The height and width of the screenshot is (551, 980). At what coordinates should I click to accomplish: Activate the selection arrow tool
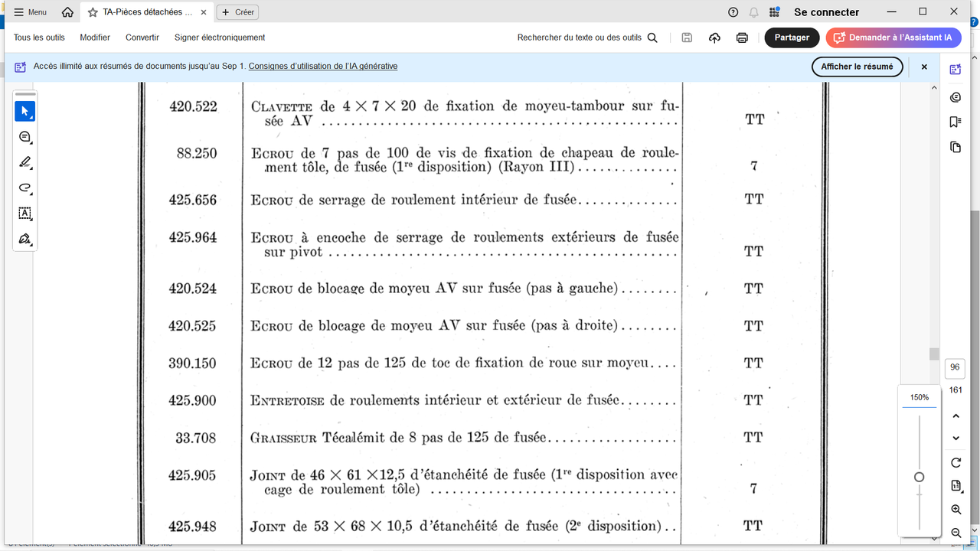tap(24, 112)
